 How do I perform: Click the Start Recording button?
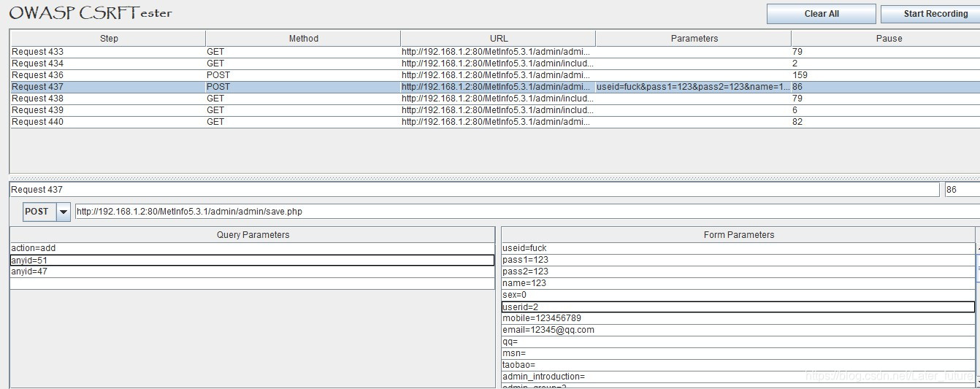pyautogui.click(x=931, y=14)
